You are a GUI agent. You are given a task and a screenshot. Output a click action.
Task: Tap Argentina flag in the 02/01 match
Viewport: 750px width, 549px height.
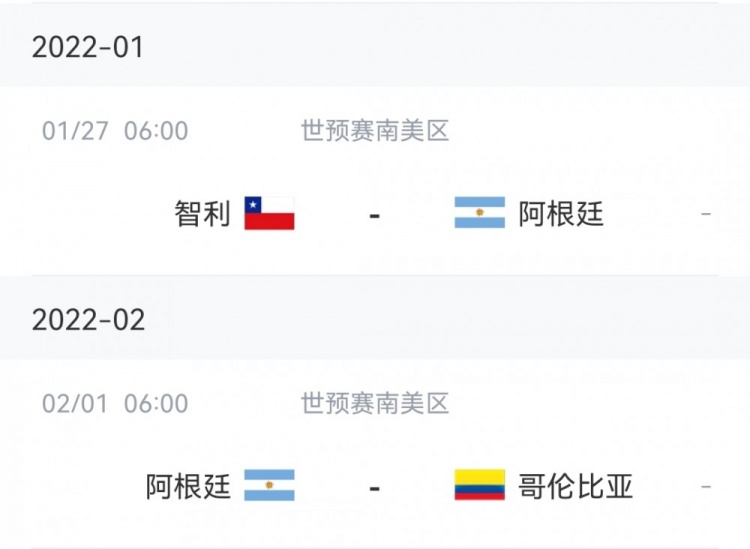coord(269,485)
